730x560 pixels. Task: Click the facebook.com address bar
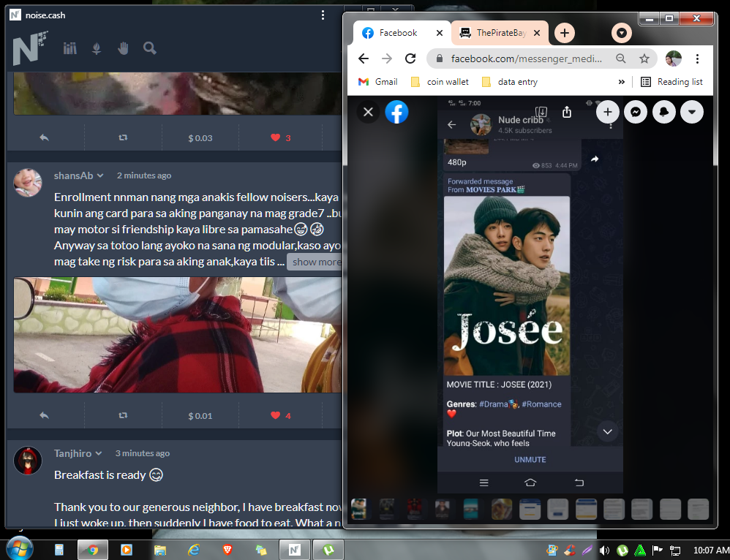[x=526, y=58]
